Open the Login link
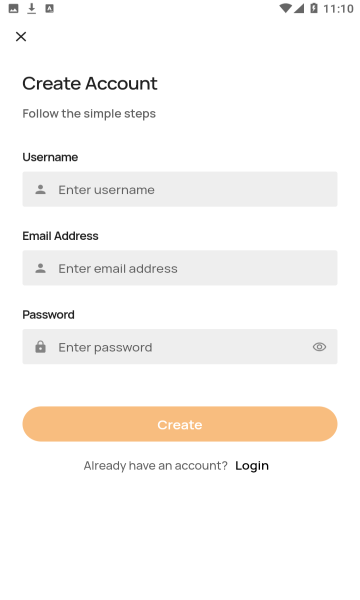Viewport: 360px width, 600px height. click(252, 466)
